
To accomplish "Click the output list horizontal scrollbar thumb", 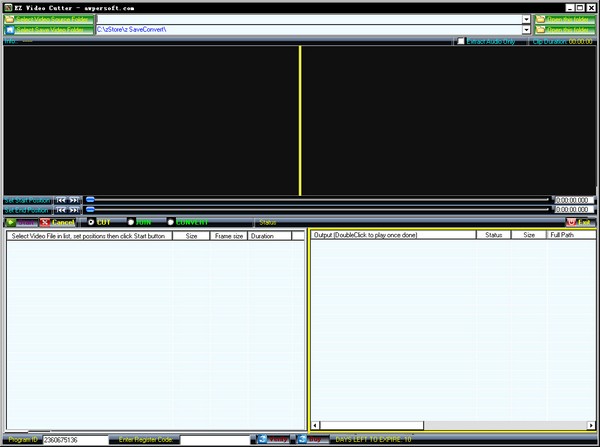I will tap(372, 425).
